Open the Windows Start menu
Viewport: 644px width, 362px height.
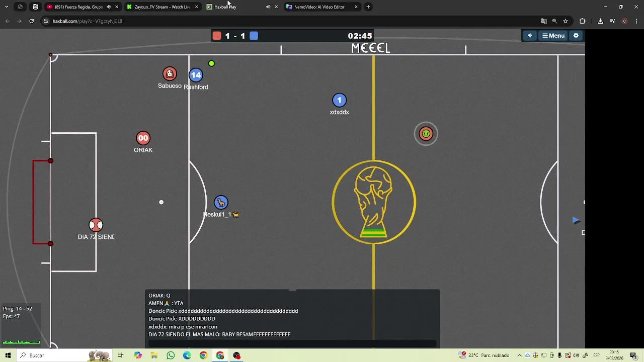[8, 355]
